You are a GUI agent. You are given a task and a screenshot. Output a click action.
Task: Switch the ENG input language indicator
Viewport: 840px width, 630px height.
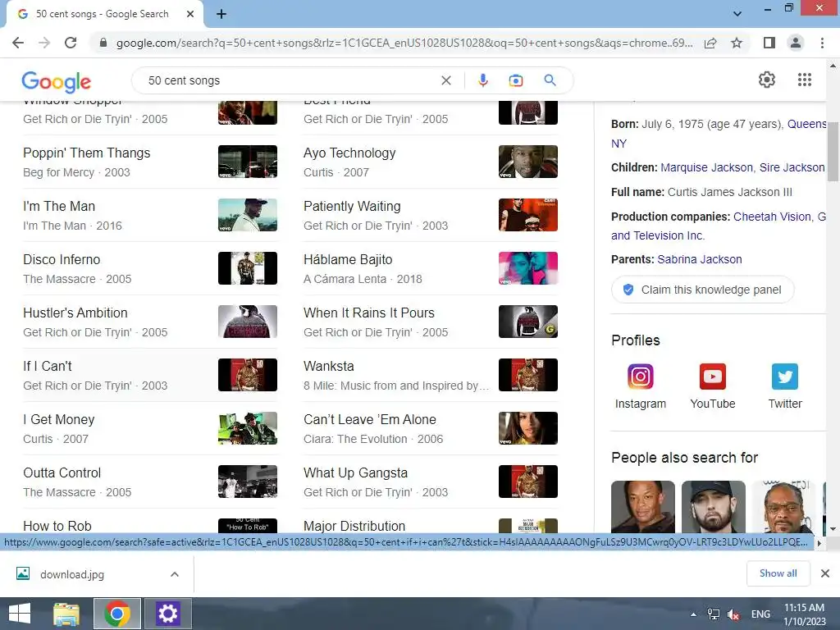click(x=760, y=614)
